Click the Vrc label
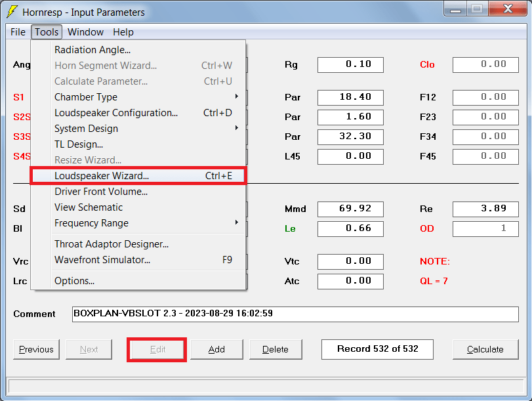 [21, 262]
